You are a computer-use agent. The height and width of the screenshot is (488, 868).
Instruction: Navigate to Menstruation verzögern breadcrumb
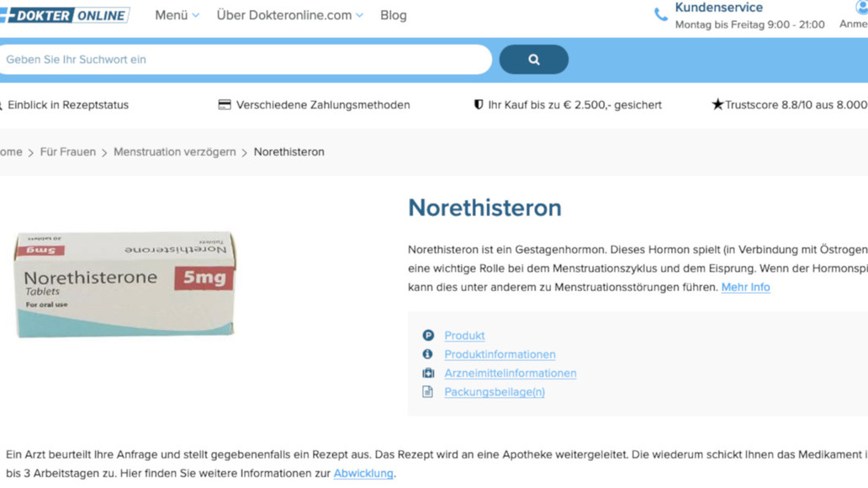pyautogui.click(x=174, y=152)
